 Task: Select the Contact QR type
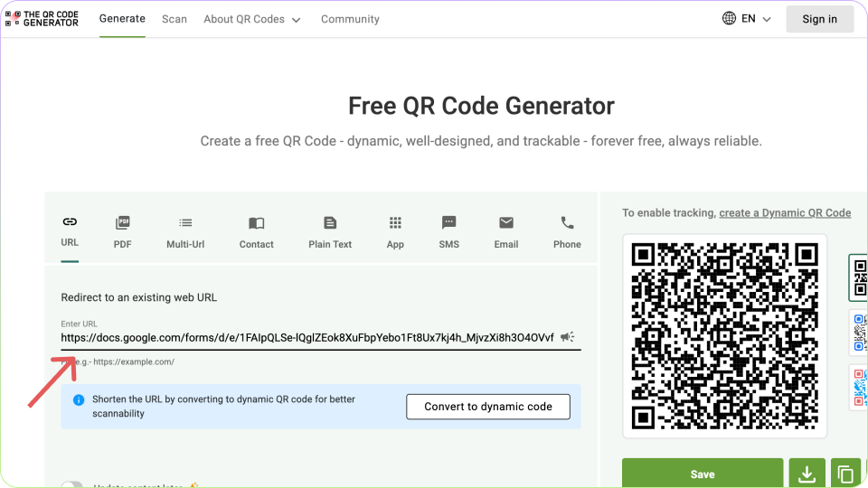click(256, 232)
